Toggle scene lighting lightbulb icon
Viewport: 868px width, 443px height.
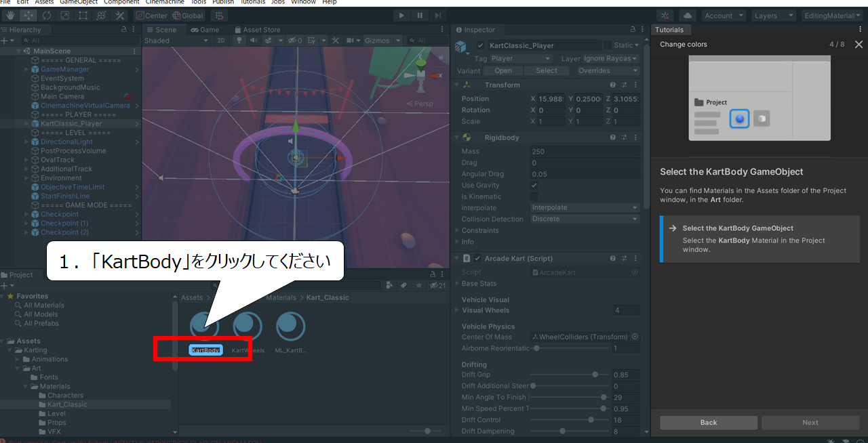pyautogui.click(x=239, y=41)
